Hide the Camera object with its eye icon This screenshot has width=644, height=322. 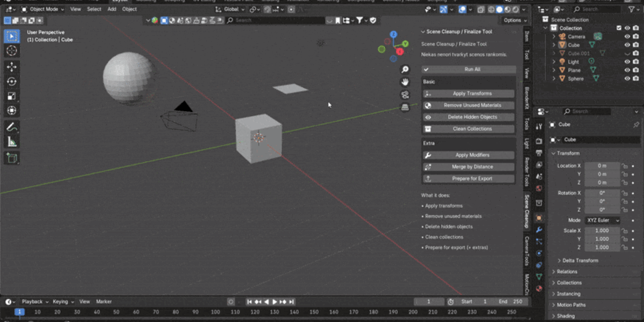tap(627, 36)
